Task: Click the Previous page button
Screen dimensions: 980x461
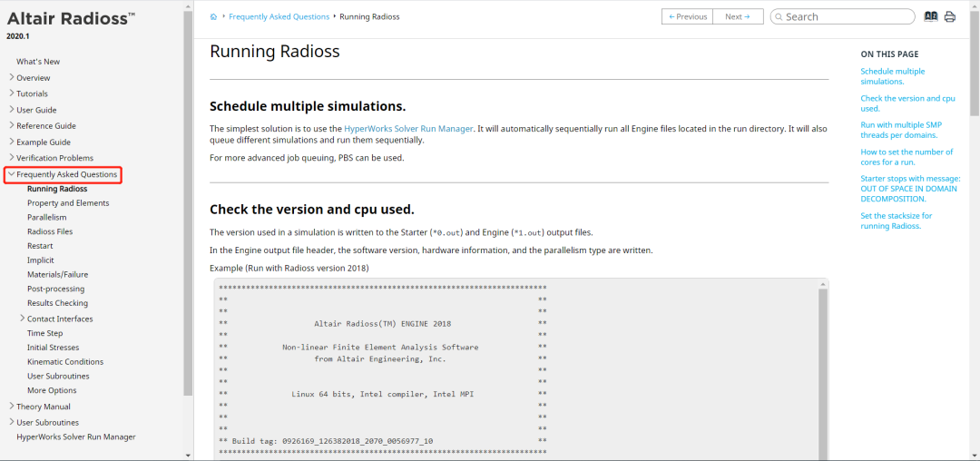Action: [688, 17]
